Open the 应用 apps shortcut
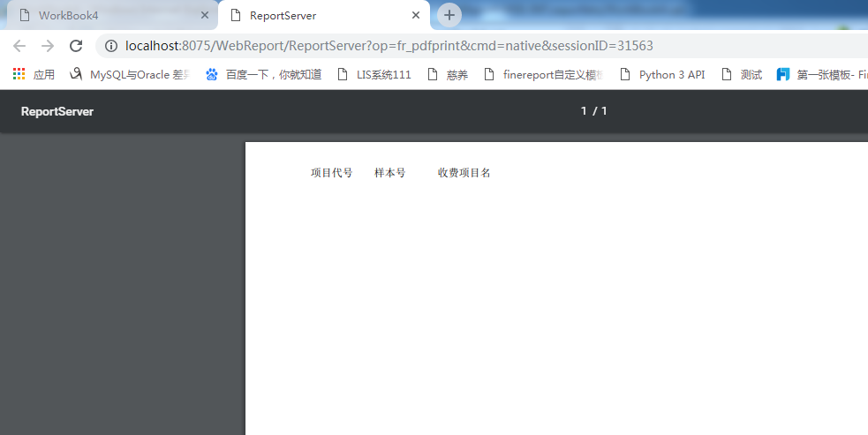Image resolution: width=868 pixels, height=435 pixels. [34, 75]
